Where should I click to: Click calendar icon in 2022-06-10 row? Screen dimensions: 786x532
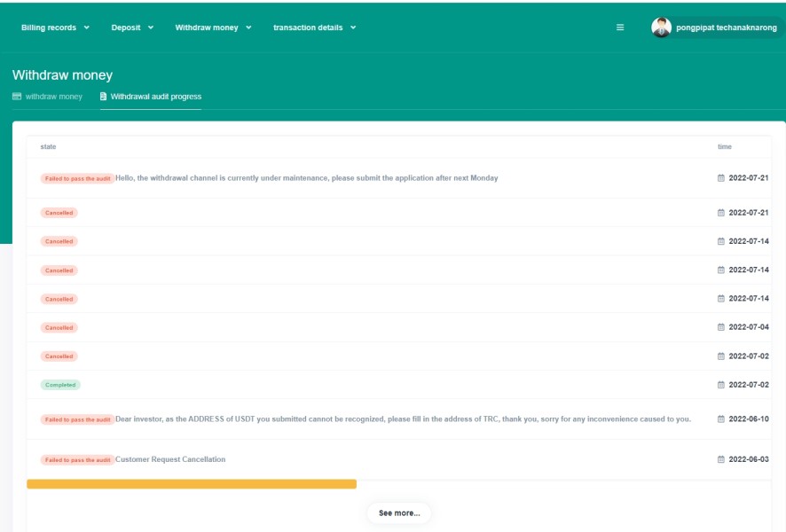[x=721, y=419]
